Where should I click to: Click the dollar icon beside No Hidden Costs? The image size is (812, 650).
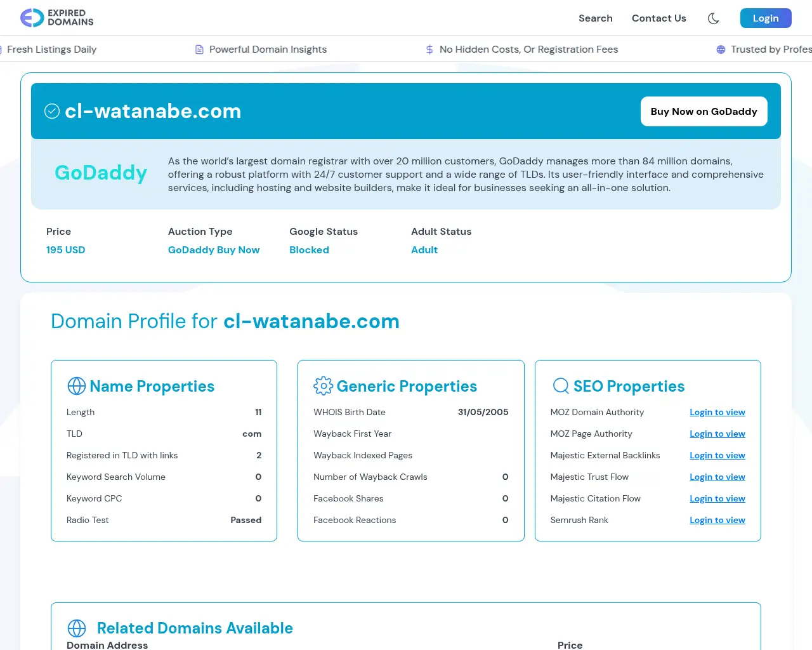[x=429, y=50]
